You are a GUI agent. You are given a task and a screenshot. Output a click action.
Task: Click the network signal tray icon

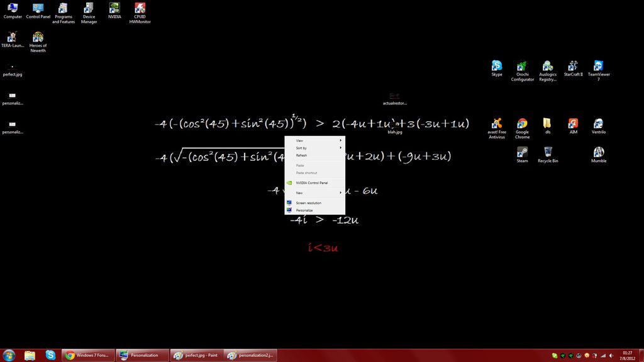click(x=603, y=356)
